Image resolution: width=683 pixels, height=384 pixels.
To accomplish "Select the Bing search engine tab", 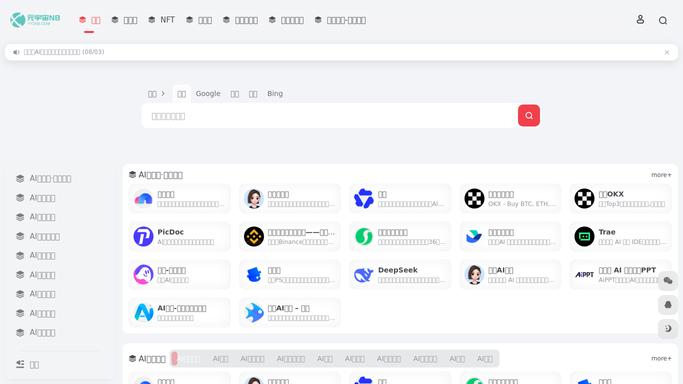I will click(275, 94).
